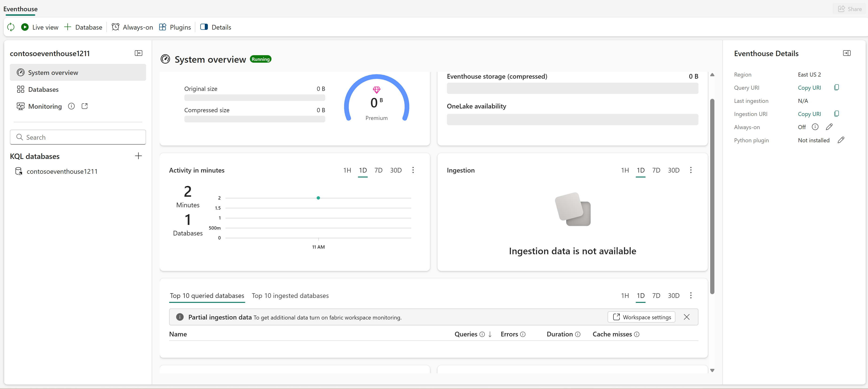
Task: Open the Databases navigation item
Action: tap(43, 90)
